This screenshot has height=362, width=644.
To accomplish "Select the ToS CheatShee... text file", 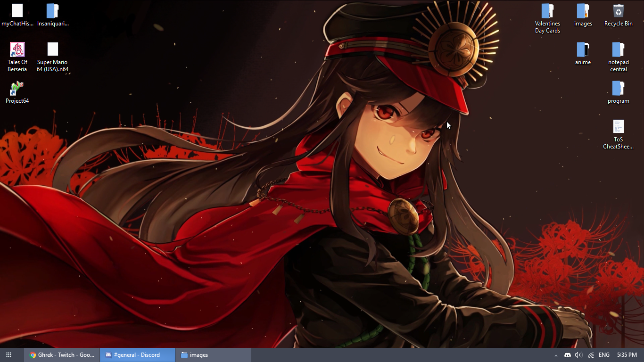I will (619, 134).
